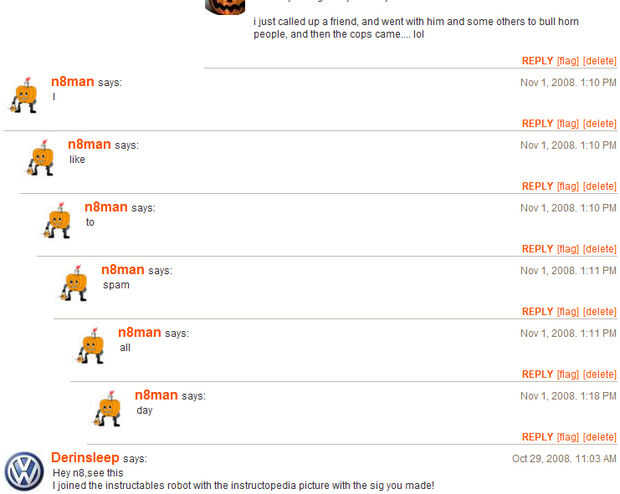This screenshot has height=494, width=620.
Task: Click n8man's robot avatar beside the "I" comment
Action: pyautogui.click(x=24, y=95)
